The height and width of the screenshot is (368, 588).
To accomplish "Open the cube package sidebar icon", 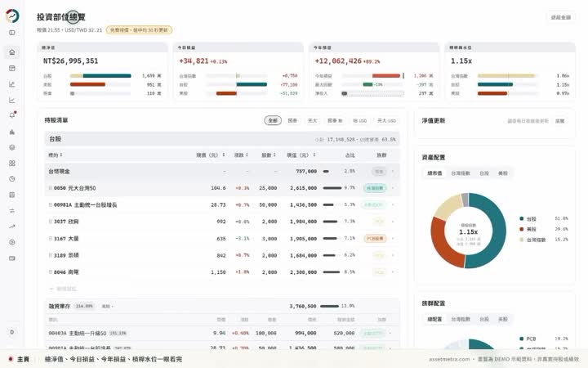I will coord(12,147).
